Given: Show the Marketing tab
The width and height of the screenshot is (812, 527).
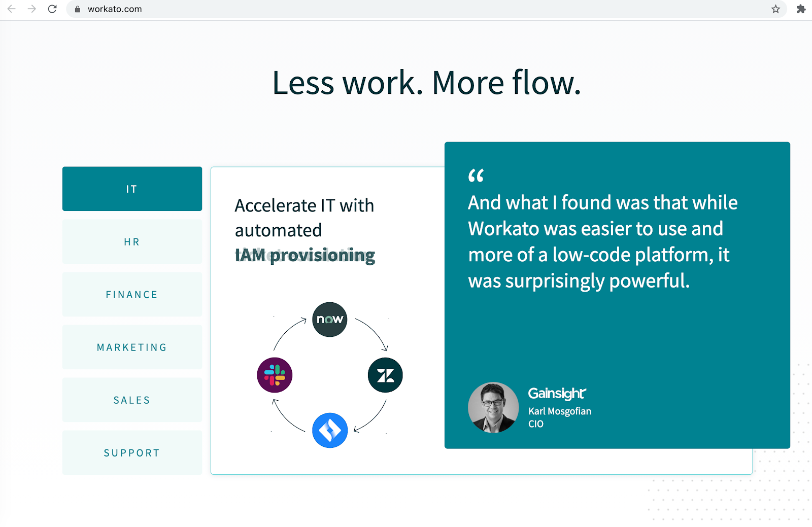Looking at the screenshot, I should coord(132,347).
